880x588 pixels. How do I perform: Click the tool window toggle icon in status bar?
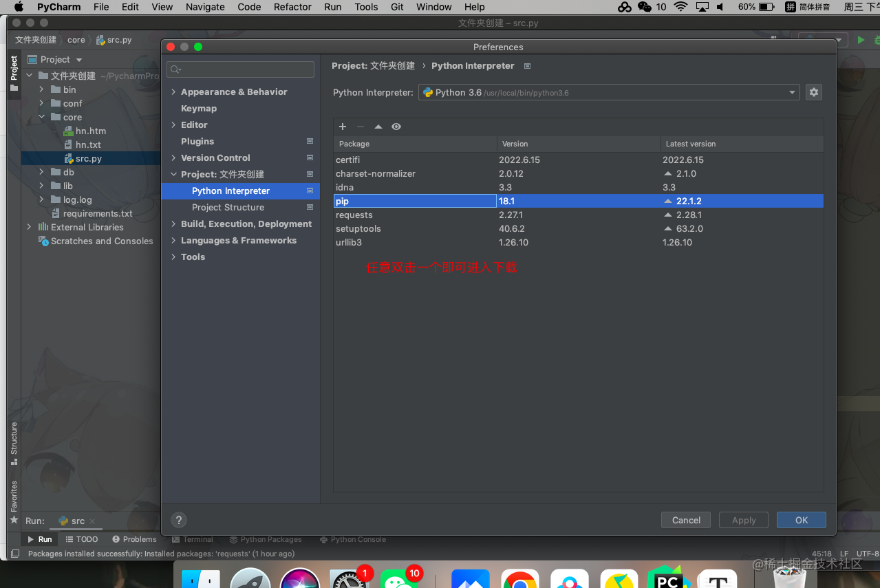click(x=15, y=554)
